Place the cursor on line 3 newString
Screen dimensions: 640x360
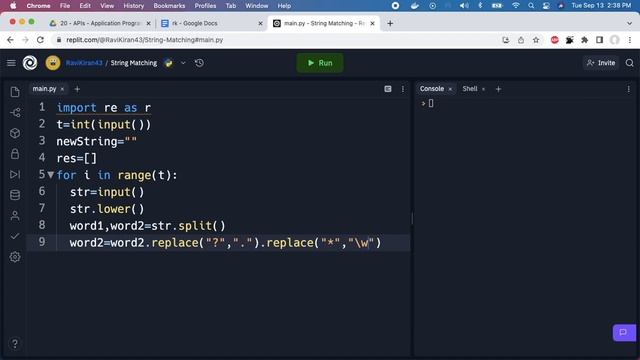pos(97,142)
